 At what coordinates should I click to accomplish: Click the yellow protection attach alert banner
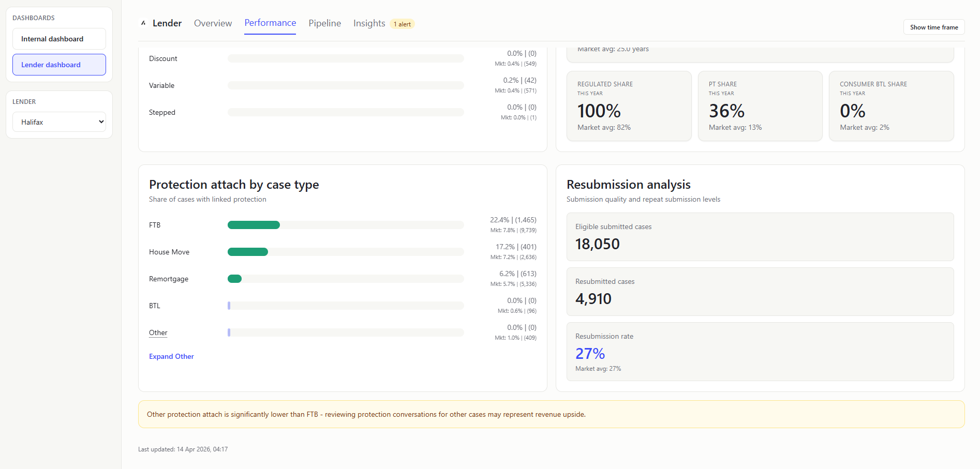tap(551, 414)
